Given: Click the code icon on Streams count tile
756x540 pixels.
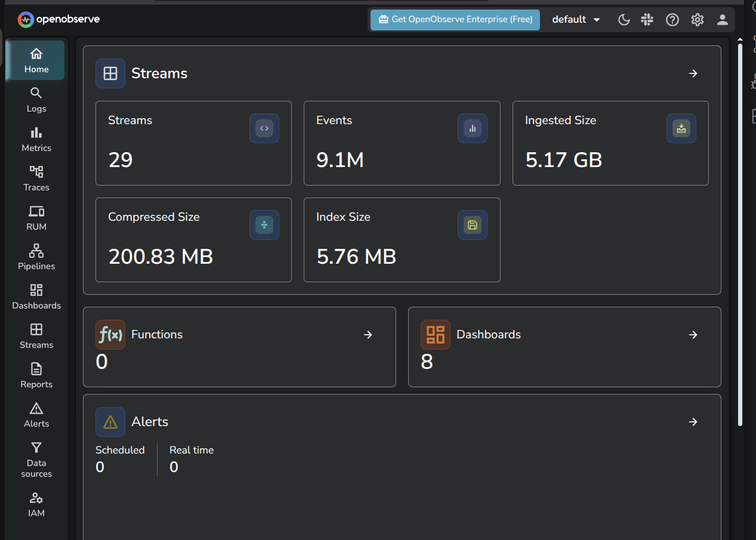Looking at the screenshot, I should [264, 128].
